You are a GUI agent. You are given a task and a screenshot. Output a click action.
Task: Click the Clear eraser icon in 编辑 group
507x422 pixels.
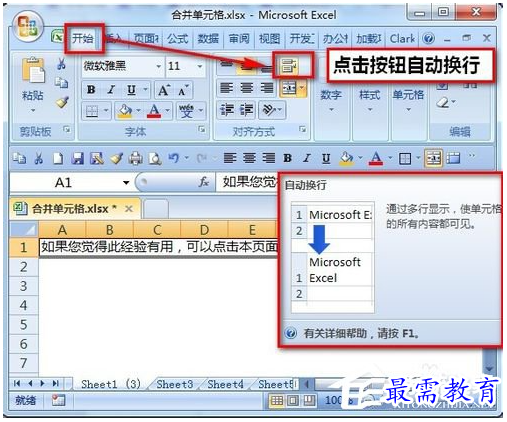tap(443, 102)
